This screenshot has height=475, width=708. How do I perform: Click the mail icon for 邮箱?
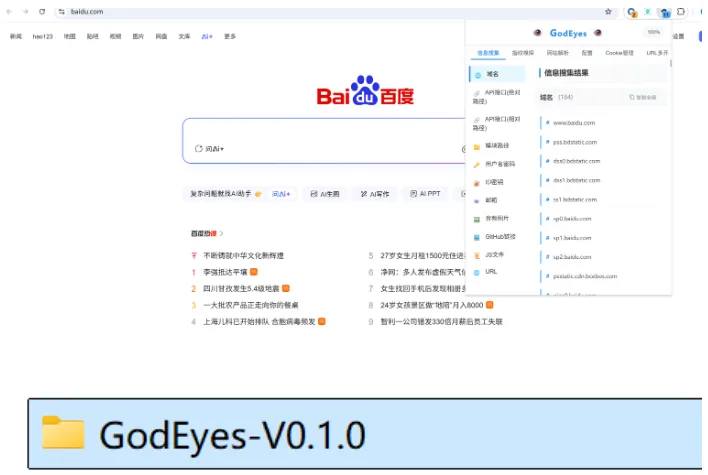coord(476,201)
